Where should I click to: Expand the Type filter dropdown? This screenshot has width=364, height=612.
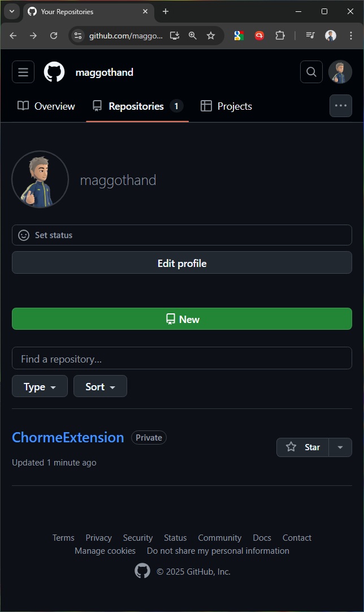[x=40, y=386]
